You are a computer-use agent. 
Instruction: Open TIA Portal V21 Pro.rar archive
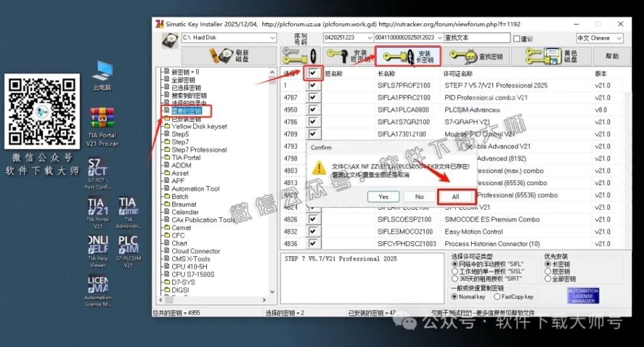pyautogui.click(x=102, y=127)
